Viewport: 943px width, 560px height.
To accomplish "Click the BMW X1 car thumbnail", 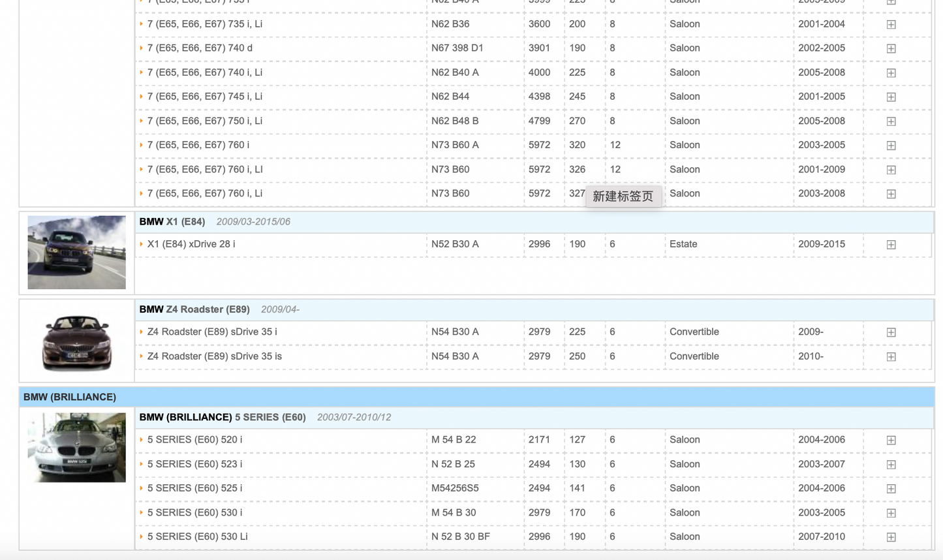I will click(76, 253).
